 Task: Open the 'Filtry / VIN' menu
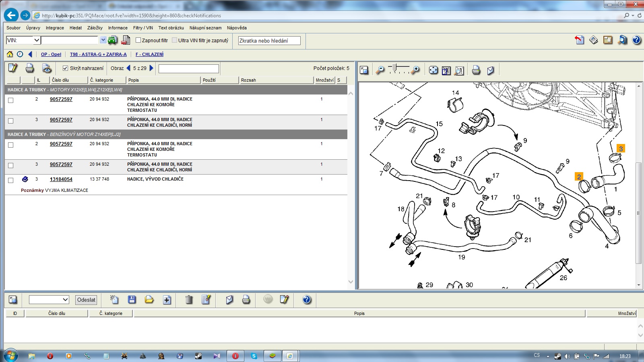pyautogui.click(x=143, y=28)
